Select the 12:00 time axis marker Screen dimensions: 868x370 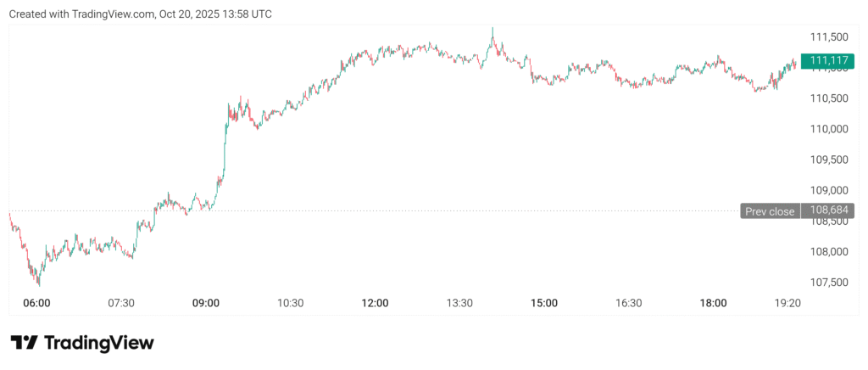[375, 303]
